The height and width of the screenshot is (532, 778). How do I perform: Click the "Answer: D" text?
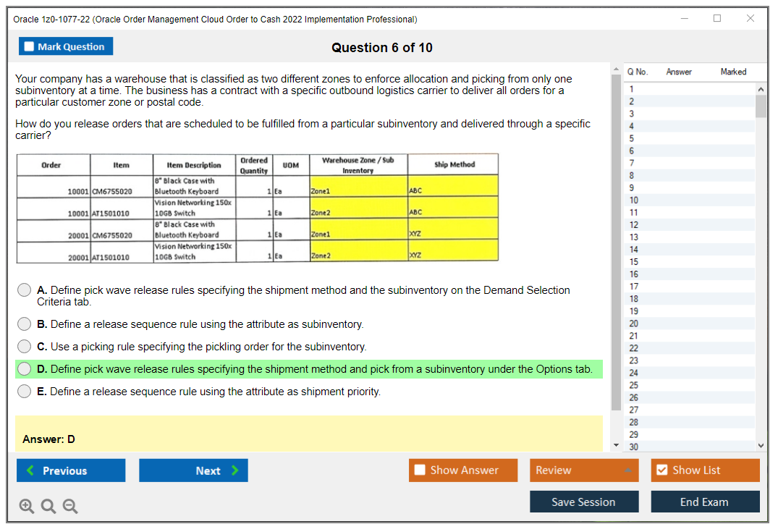tap(48, 439)
